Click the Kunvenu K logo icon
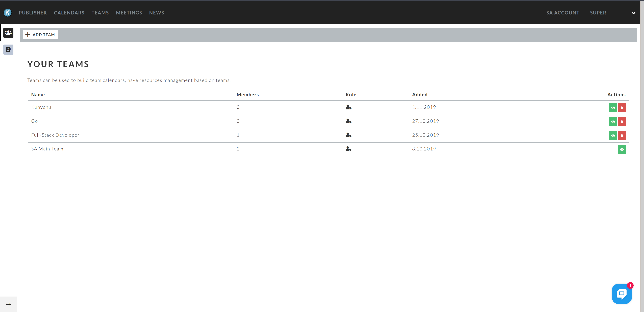The height and width of the screenshot is (312, 644). [8, 12]
